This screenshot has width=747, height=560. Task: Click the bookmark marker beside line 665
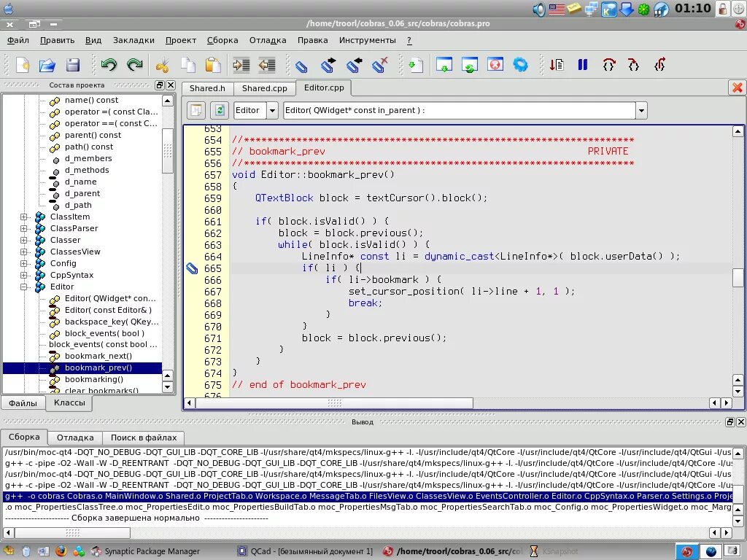coord(191,268)
